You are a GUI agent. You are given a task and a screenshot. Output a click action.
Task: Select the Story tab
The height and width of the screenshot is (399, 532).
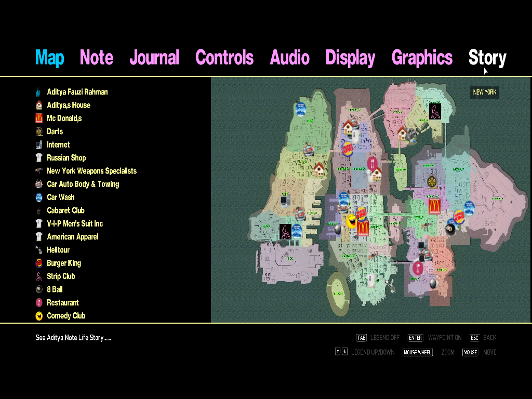(x=487, y=58)
